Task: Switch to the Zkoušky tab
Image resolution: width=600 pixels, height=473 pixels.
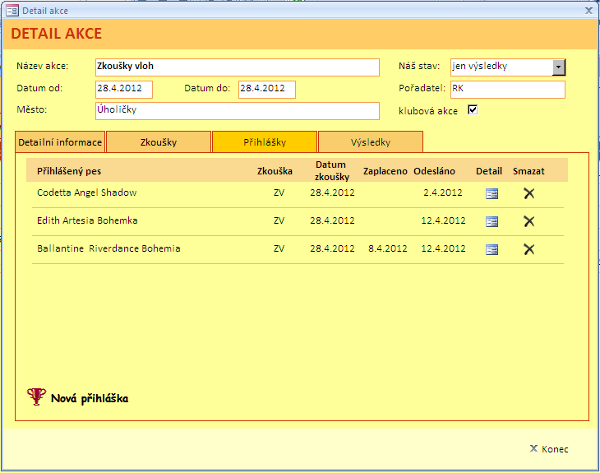Action: coord(158,142)
